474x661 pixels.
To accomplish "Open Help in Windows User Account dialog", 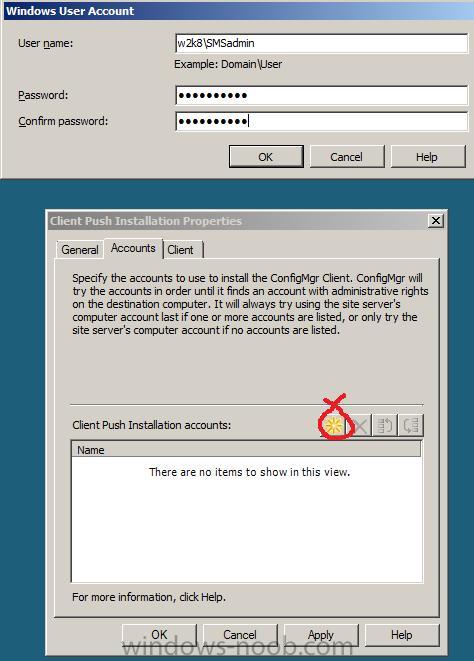I will [427, 157].
